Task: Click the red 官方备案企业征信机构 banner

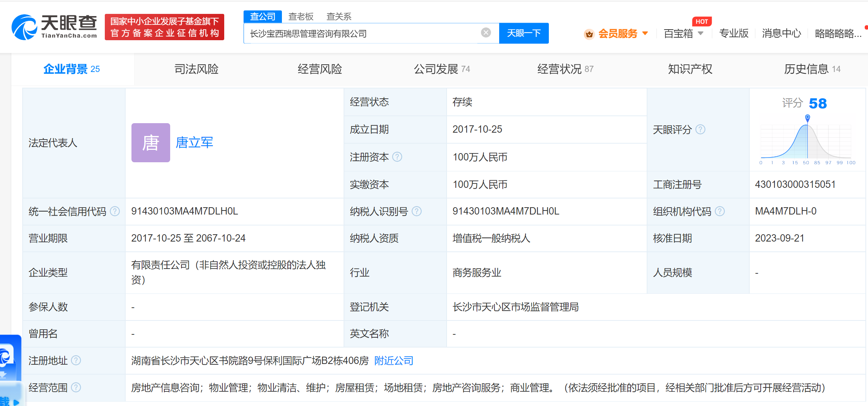Action: coord(164,27)
